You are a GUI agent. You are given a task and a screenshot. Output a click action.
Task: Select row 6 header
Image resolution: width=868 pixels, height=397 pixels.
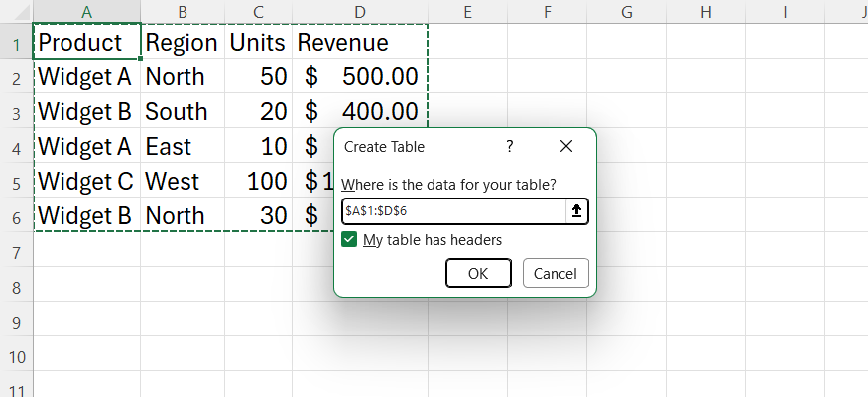click(17, 216)
